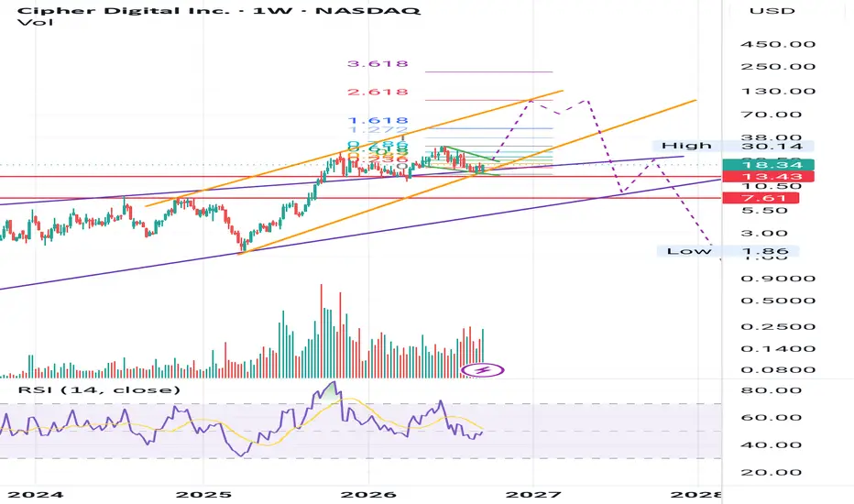This screenshot has height=504, width=854.
Task: Select the 18.34 current price tag
Action: pos(768,165)
